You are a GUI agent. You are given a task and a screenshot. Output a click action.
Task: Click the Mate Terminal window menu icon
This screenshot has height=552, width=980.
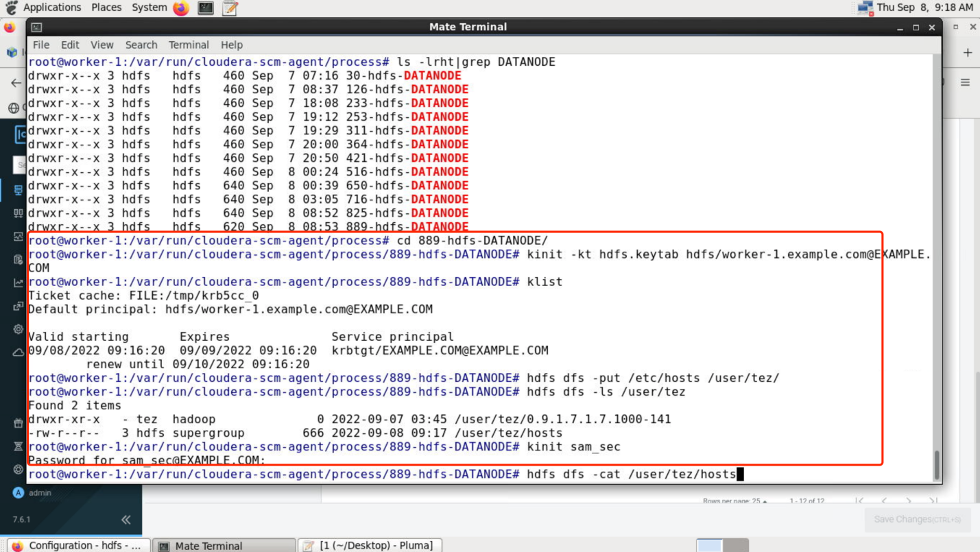[x=36, y=27]
